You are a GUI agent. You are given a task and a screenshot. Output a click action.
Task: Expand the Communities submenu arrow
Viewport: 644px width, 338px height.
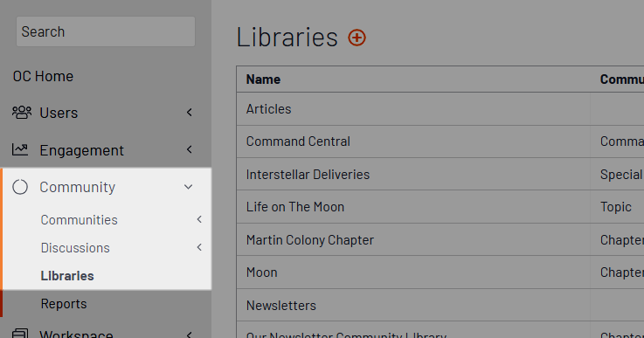coord(199,219)
